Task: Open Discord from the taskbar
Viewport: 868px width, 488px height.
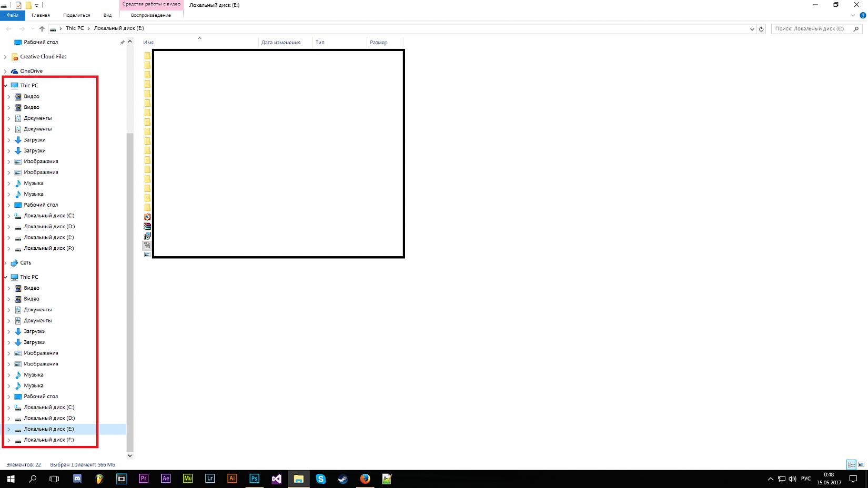Action: [77, 479]
